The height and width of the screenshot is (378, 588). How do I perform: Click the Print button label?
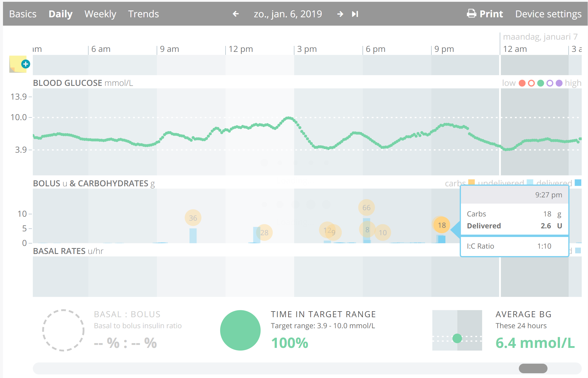(x=491, y=14)
